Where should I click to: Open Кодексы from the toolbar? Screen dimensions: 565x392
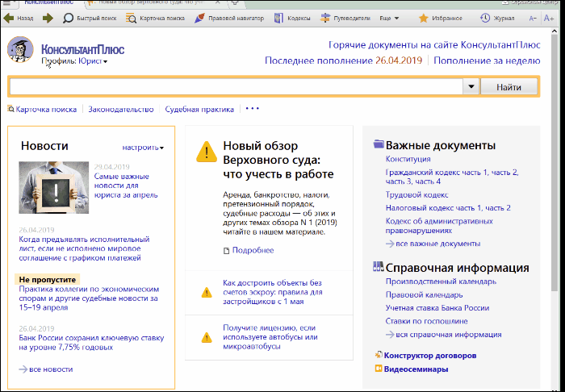[292, 18]
